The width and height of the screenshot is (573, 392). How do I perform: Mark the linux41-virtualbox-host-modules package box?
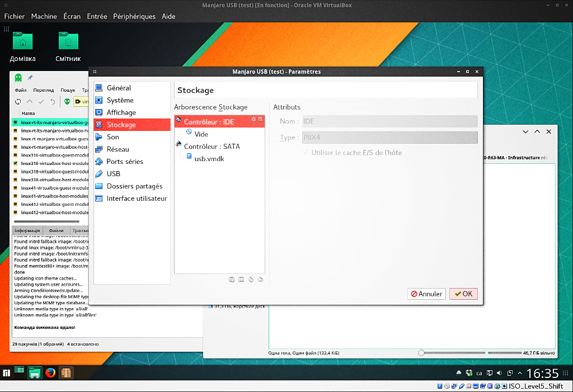[x=15, y=196]
